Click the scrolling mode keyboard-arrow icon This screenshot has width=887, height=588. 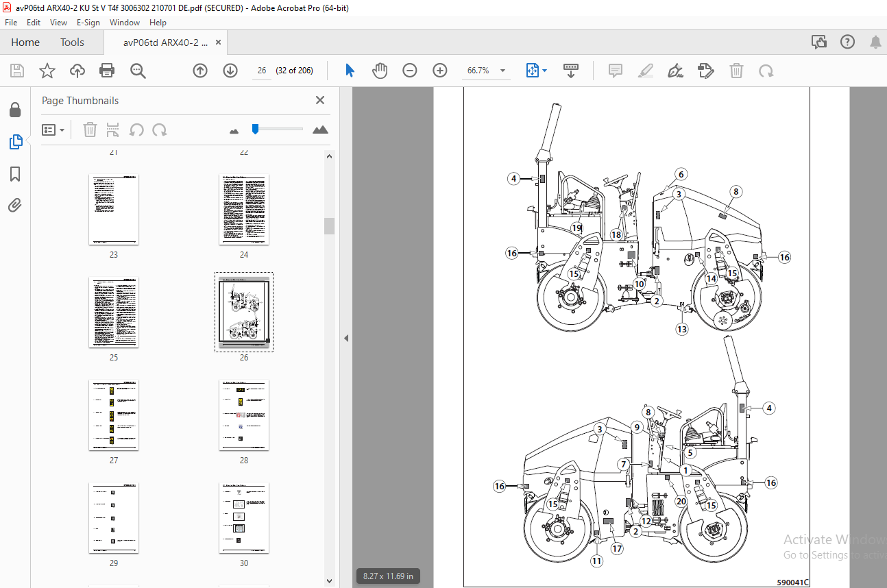[x=571, y=71]
